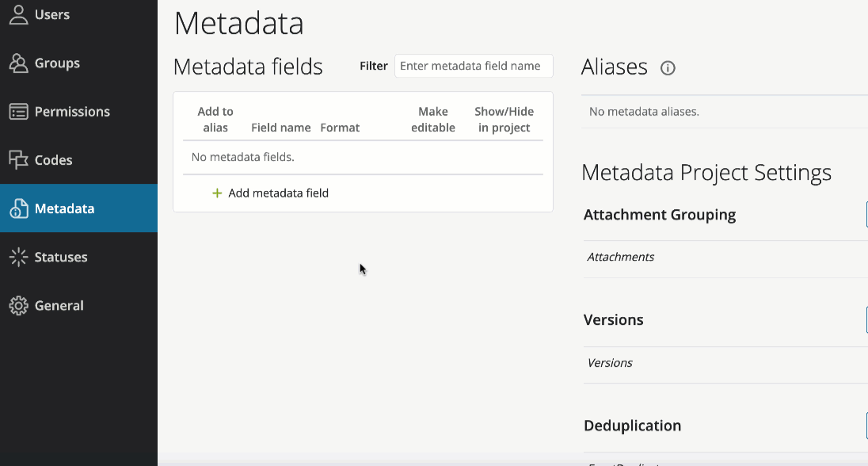Image resolution: width=868 pixels, height=466 pixels.
Task: Click the italic Versions value
Action: pos(610,362)
